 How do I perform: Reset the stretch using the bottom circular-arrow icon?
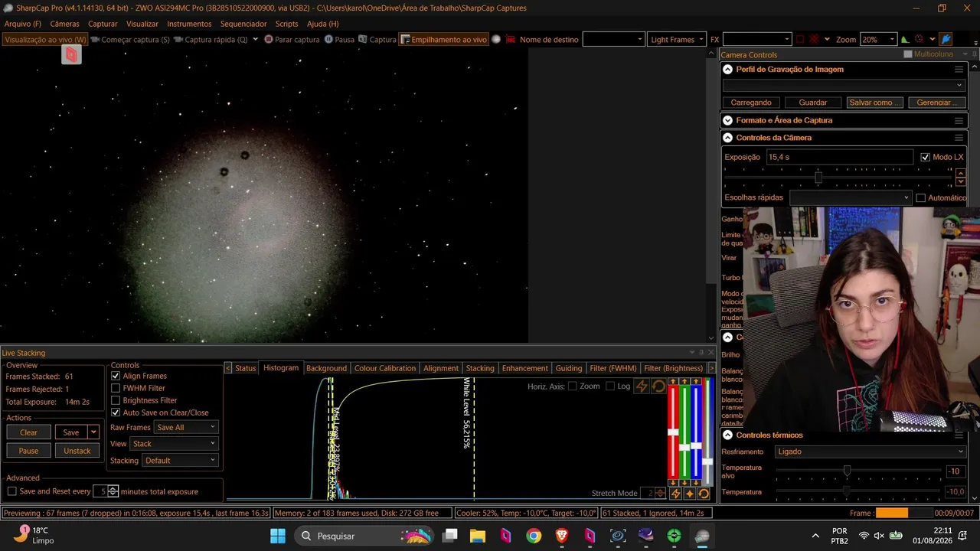pyautogui.click(x=704, y=494)
